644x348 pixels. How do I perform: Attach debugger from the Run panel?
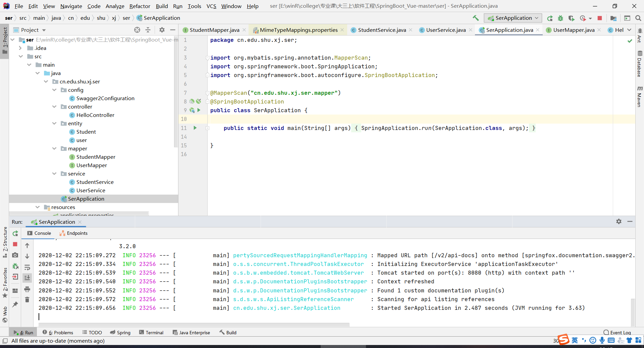click(x=15, y=266)
